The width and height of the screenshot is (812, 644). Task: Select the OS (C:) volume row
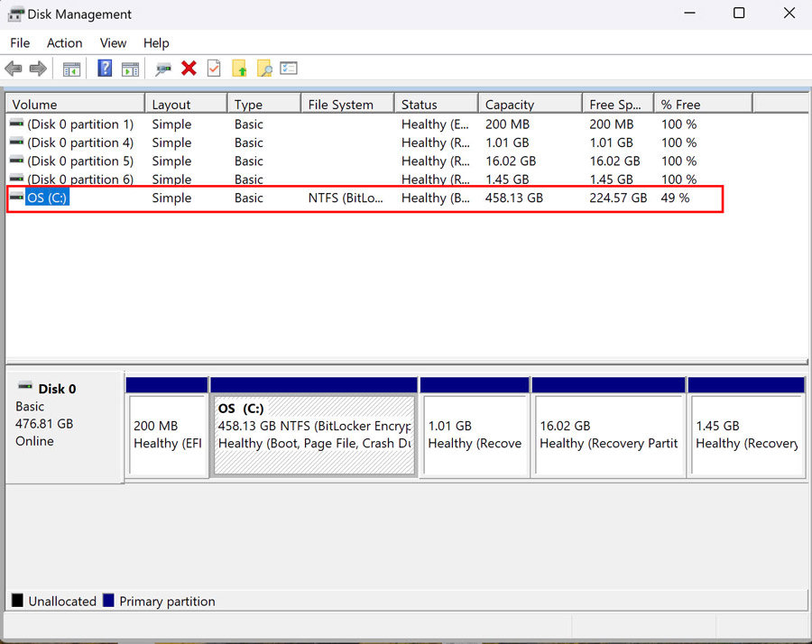click(361, 198)
